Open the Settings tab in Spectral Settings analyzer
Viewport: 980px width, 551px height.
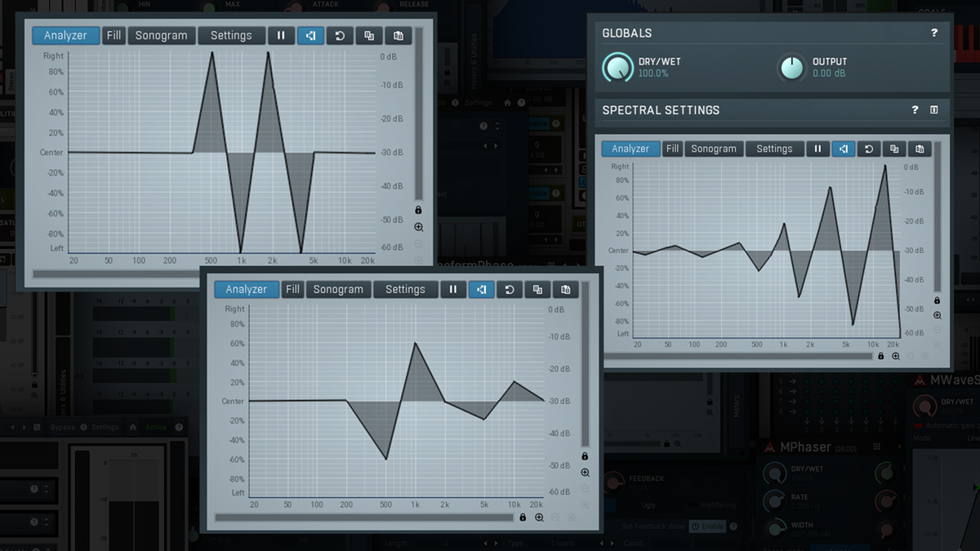pyautogui.click(x=774, y=149)
